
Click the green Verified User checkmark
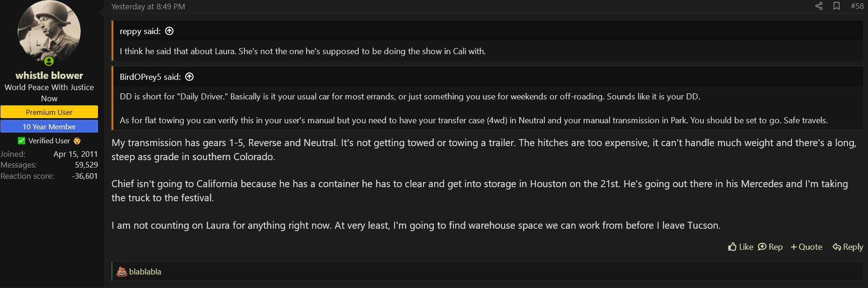21,140
